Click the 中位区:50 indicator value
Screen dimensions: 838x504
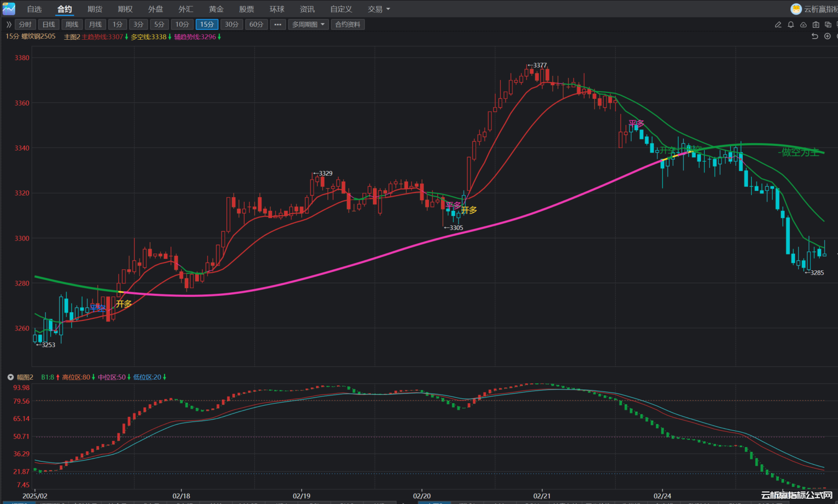click(x=112, y=377)
